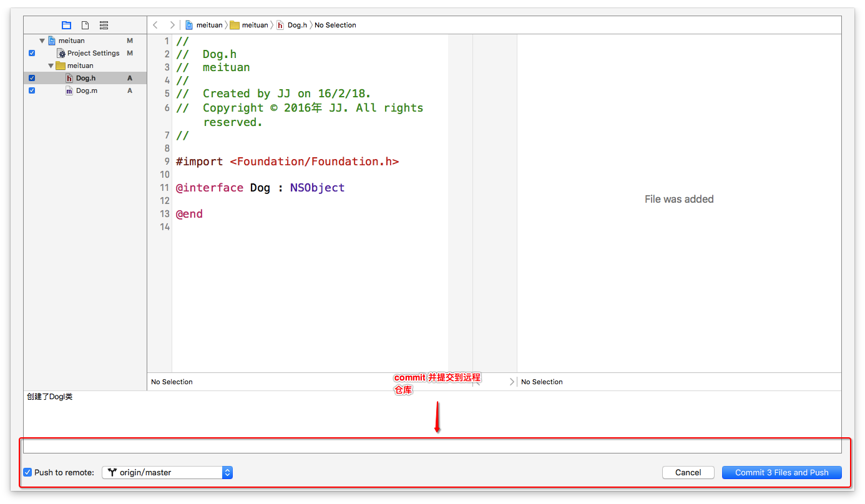Click right pane No Selection status
Viewport: 865px width, 504px height.
(x=542, y=382)
